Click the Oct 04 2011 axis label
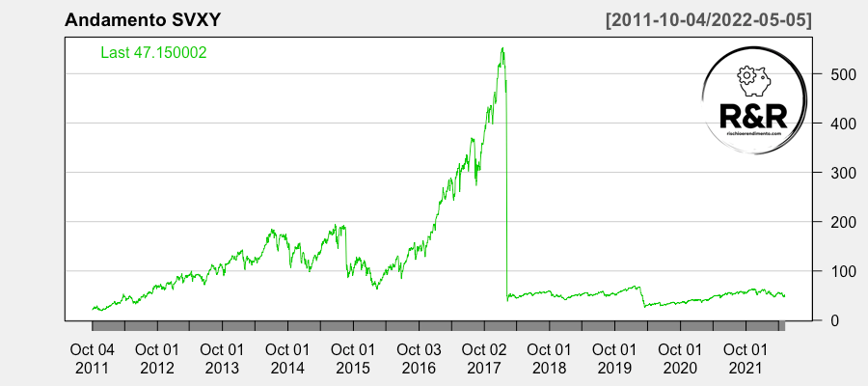 [x=93, y=358]
